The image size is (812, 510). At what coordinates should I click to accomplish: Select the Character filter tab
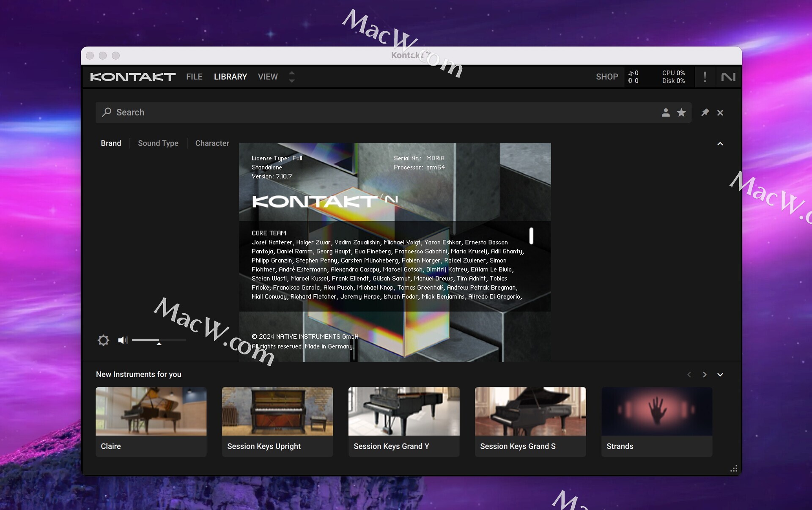click(212, 143)
